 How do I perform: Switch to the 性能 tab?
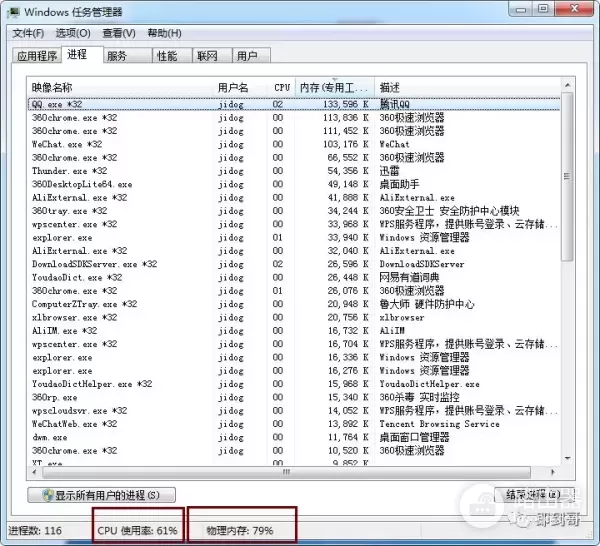point(172,56)
